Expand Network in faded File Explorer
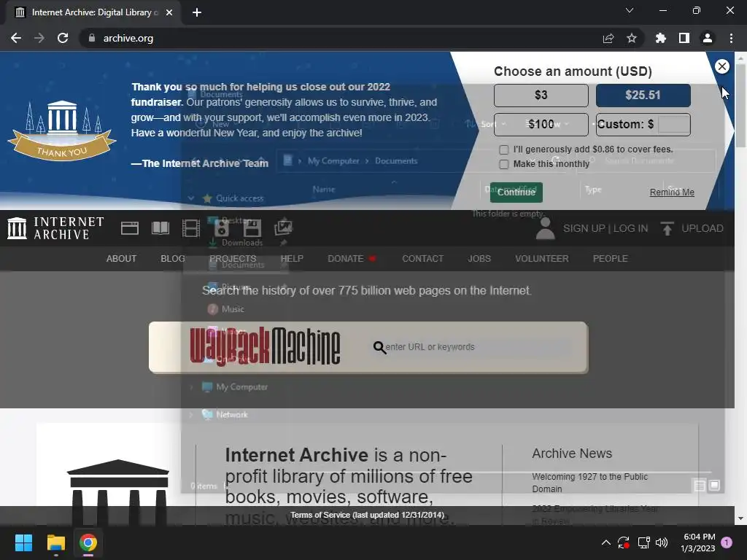Screen dimensions: 747x560 (191, 415)
